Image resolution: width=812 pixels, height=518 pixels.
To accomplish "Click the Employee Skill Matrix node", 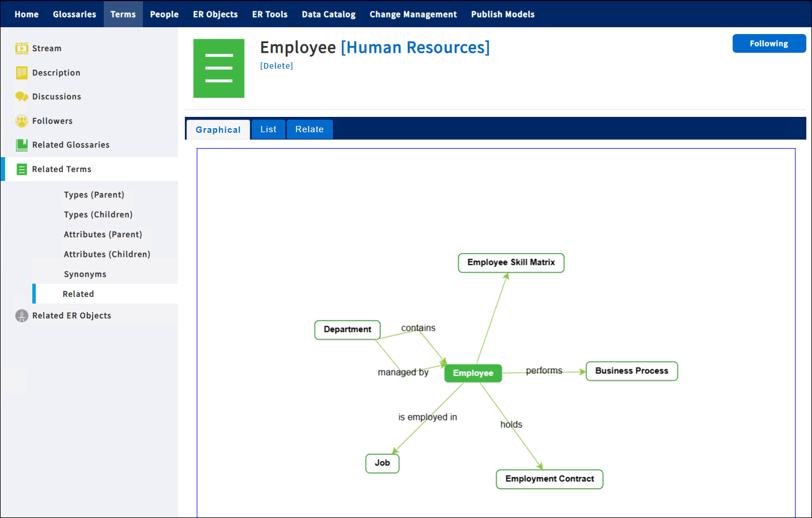I will (511, 263).
